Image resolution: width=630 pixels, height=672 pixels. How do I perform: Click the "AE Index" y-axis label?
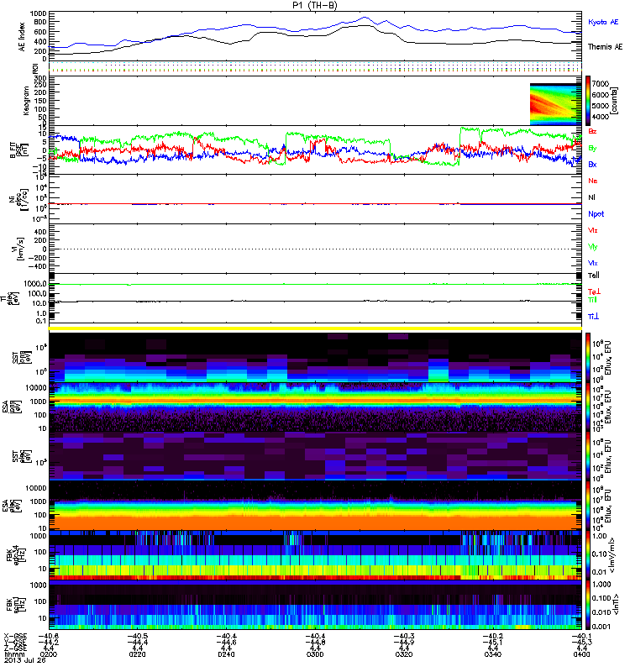point(22,37)
